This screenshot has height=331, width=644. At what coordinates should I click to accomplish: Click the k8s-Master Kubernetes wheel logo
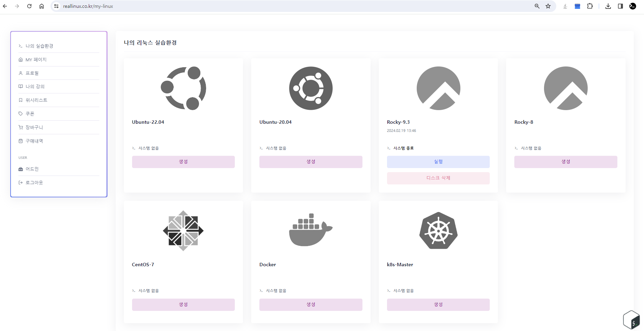[438, 230]
